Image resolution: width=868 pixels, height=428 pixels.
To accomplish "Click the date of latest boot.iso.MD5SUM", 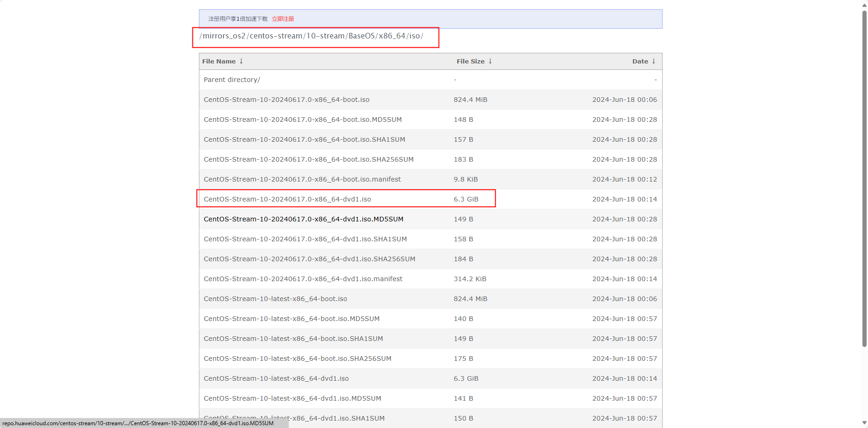I will click(625, 319).
